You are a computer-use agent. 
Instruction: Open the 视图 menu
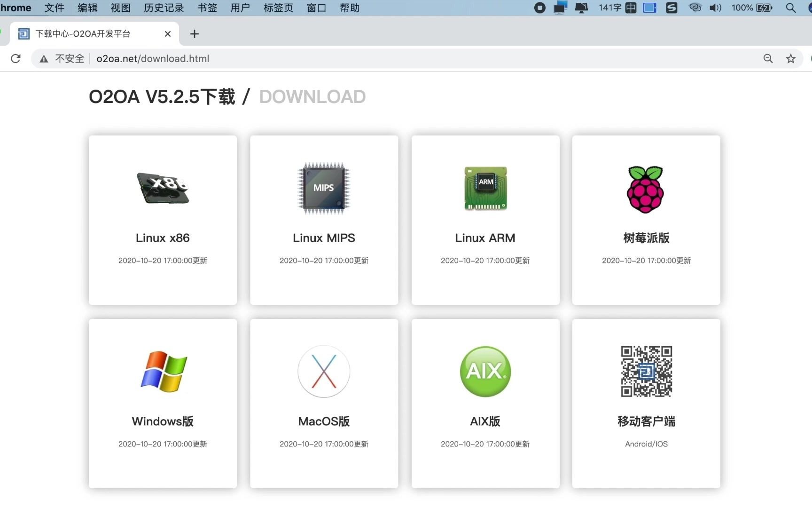(121, 8)
